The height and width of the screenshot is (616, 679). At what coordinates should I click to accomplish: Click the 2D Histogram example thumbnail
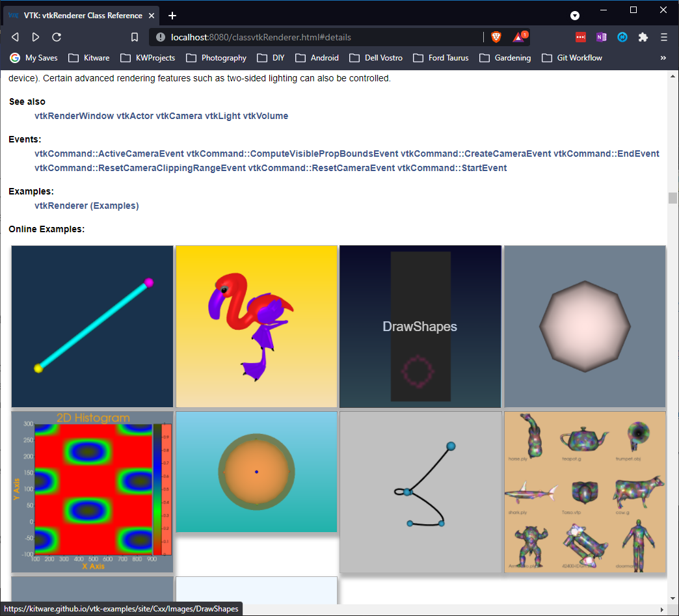(x=92, y=492)
